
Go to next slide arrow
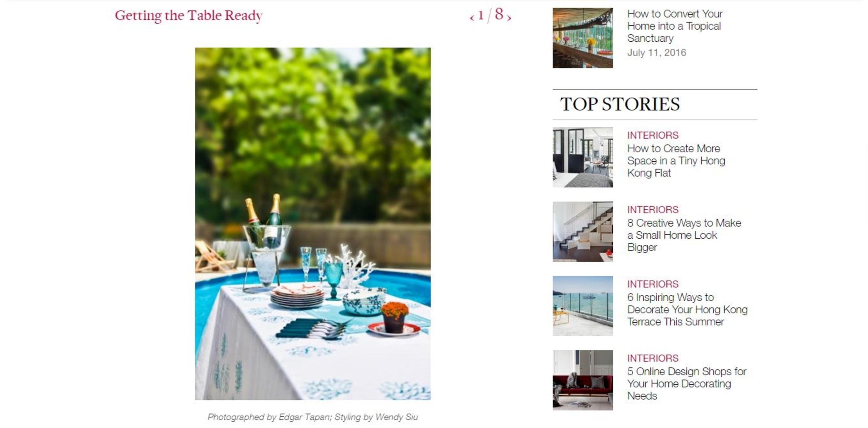tap(509, 18)
